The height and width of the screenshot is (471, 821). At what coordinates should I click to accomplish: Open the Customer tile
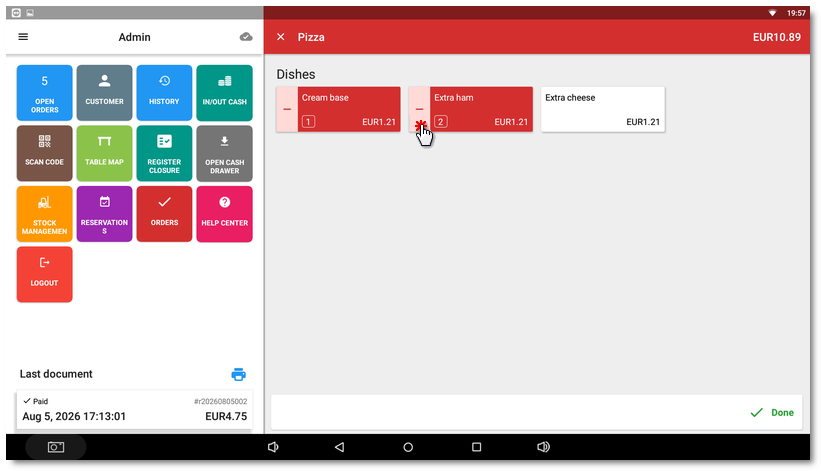click(x=104, y=93)
